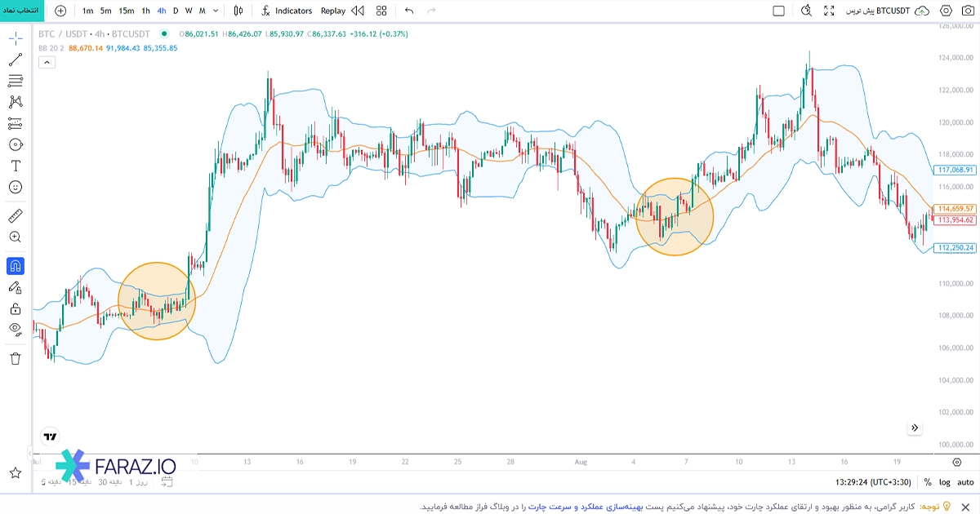Toggle auto scaling on the price axis

click(x=964, y=483)
